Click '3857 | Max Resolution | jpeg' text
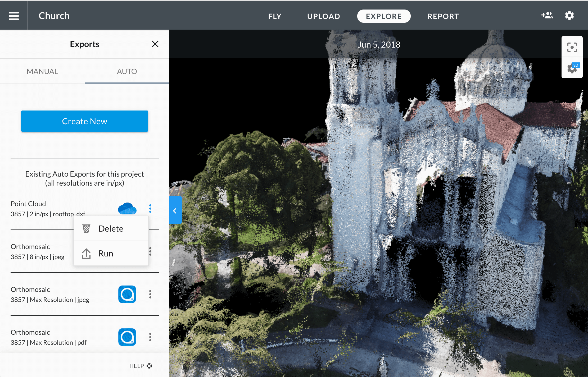 point(50,300)
